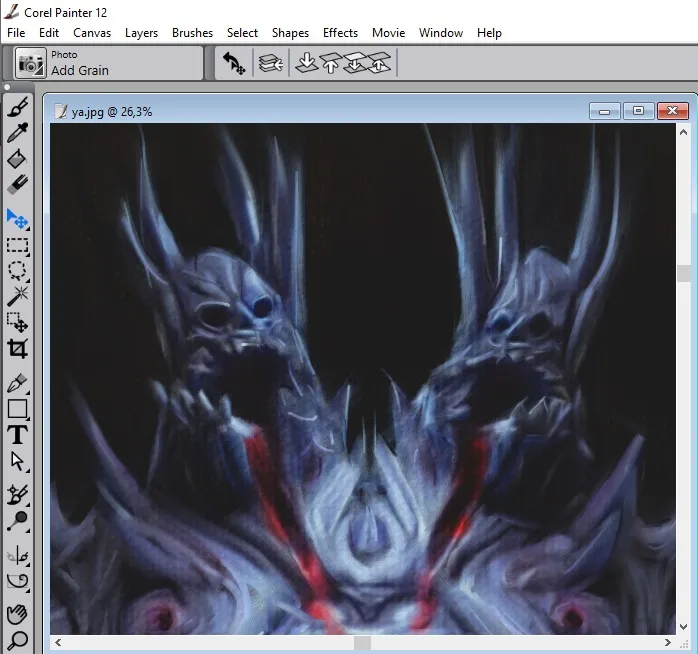Click the vertical scrollbar thumb
The image size is (698, 654).
click(x=683, y=273)
